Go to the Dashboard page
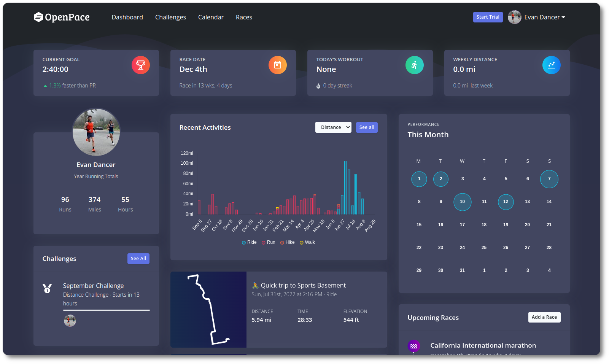 click(x=127, y=17)
